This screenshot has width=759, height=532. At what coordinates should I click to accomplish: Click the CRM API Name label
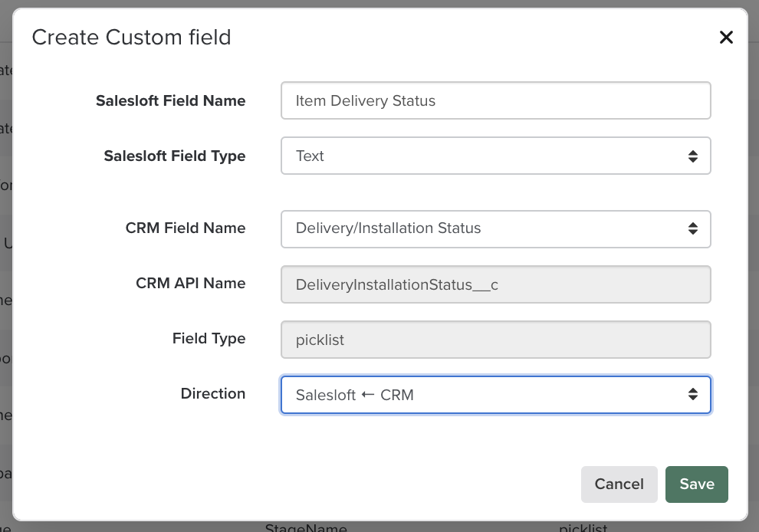190,283
